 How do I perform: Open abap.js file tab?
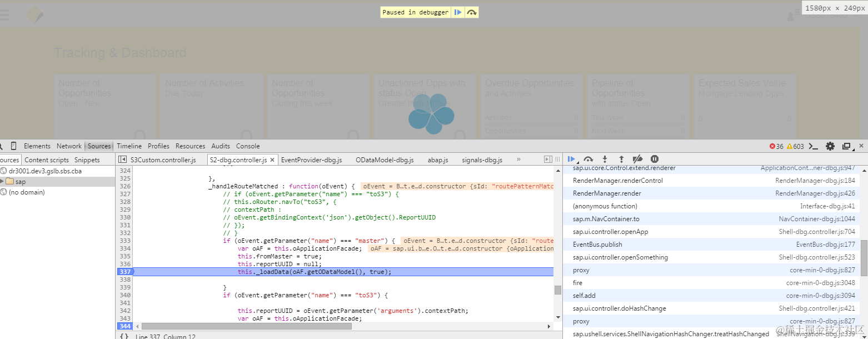coord(438,160)
